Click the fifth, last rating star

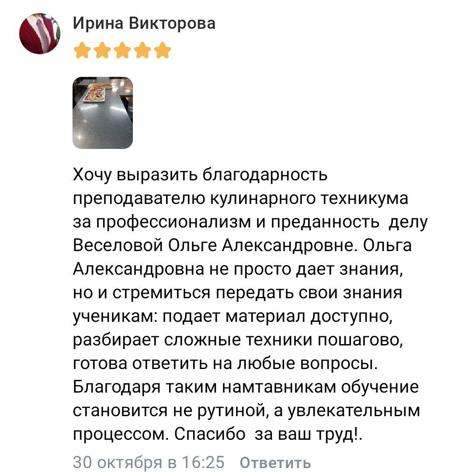(x=162, y=50)
